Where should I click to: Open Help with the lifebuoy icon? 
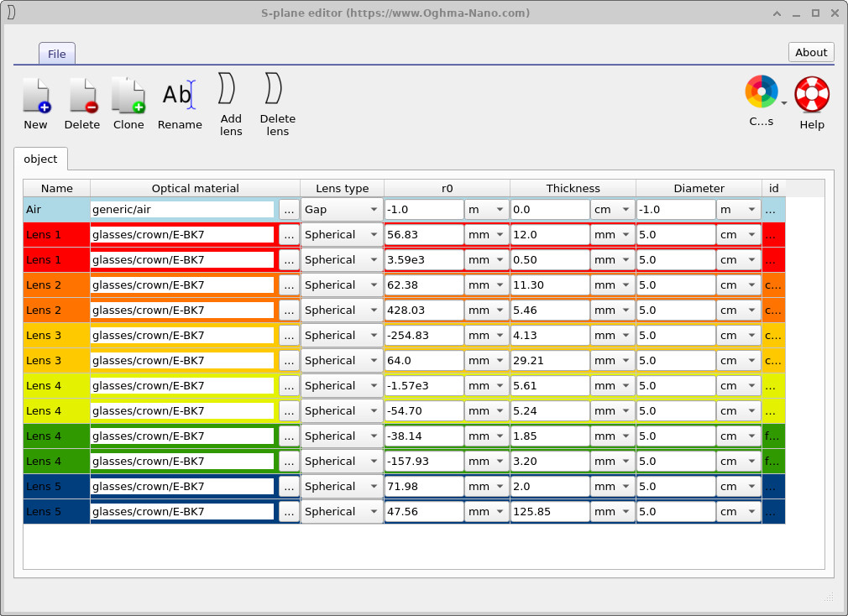point(811,92)
